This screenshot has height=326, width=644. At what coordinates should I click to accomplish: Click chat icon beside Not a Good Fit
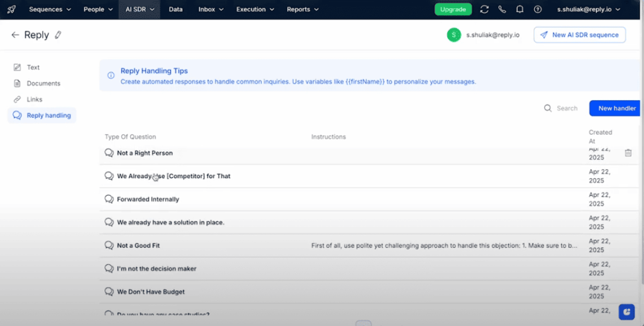(x=109, y=245)
